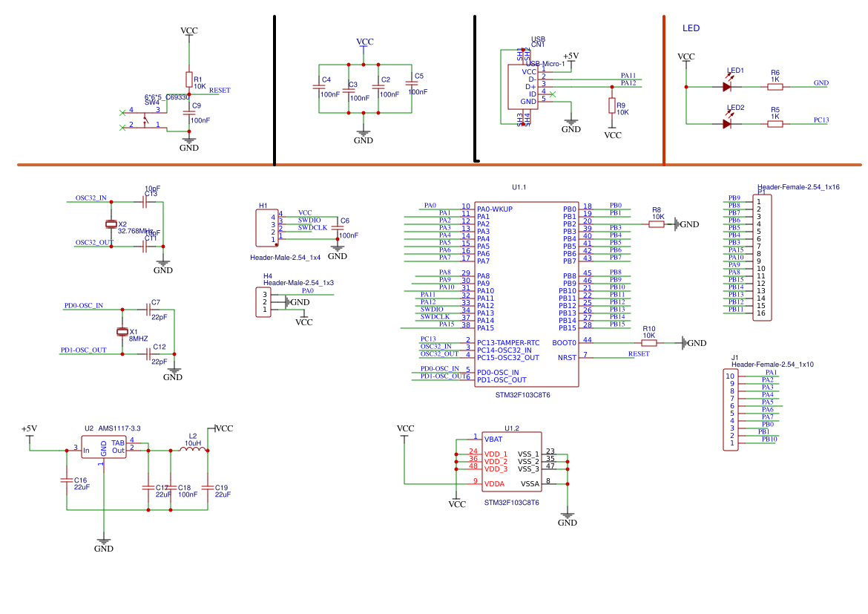Click GND net label after R6
The image size is (868, 614).
pos(821,82)
